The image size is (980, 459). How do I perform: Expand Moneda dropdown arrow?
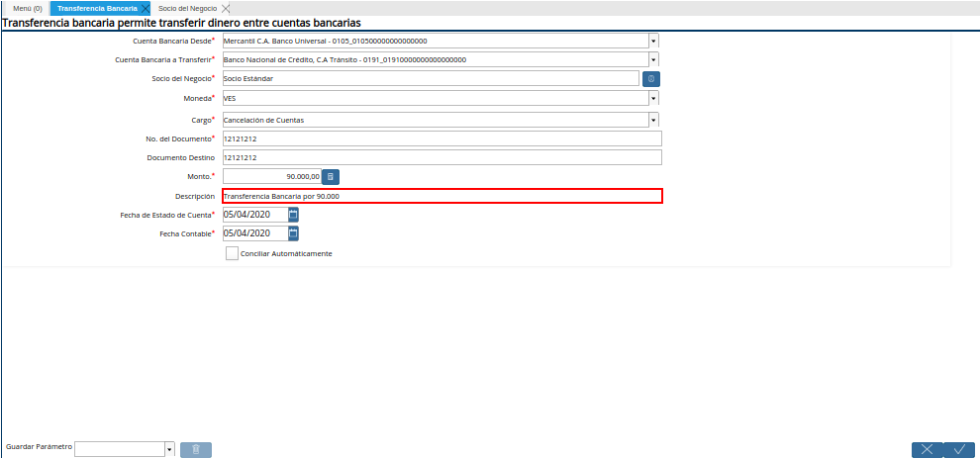(653, 98)
